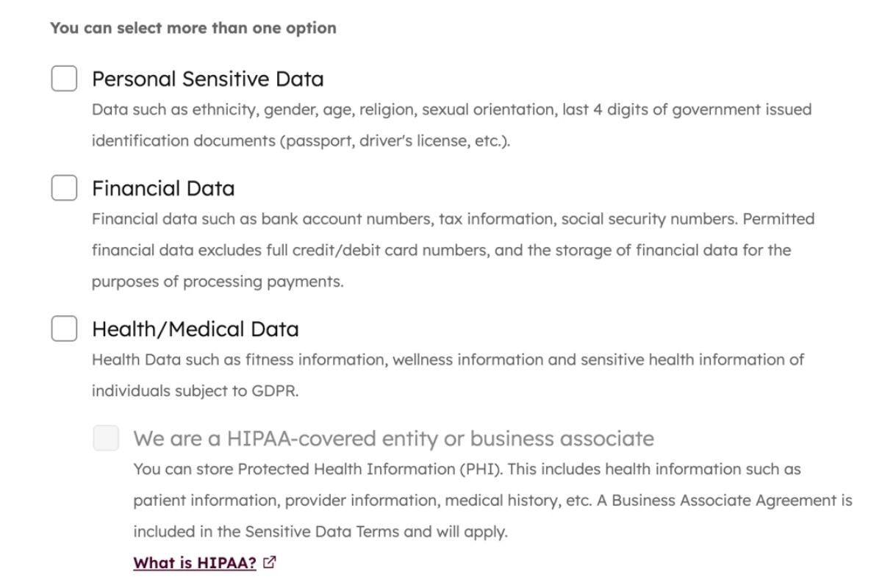The height and width of the screenshot is (588, 882).
Task: Deselect the Personal Sensitive Data option
Action: coord(64,78)
